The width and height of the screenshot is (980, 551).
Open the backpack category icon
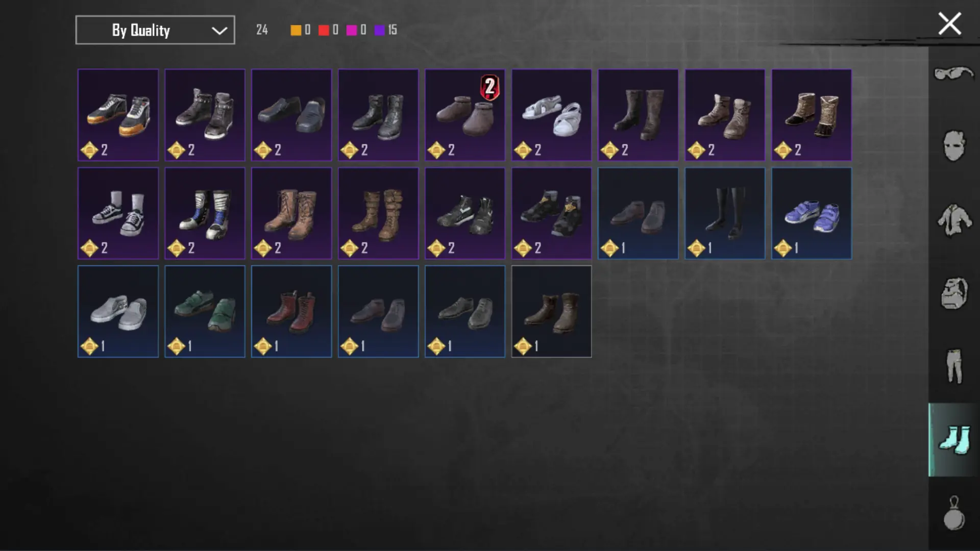coord(954,293)
